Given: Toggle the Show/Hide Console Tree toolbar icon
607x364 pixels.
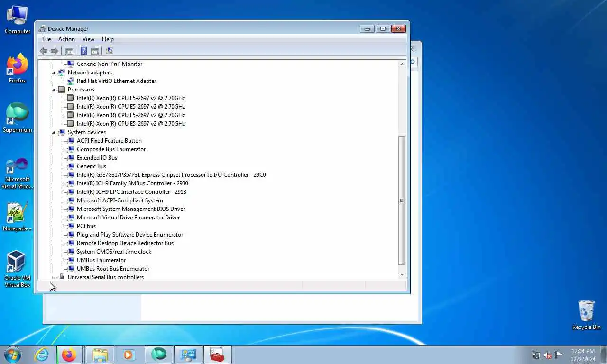Looking at the screenshot, I should point(69,51).
